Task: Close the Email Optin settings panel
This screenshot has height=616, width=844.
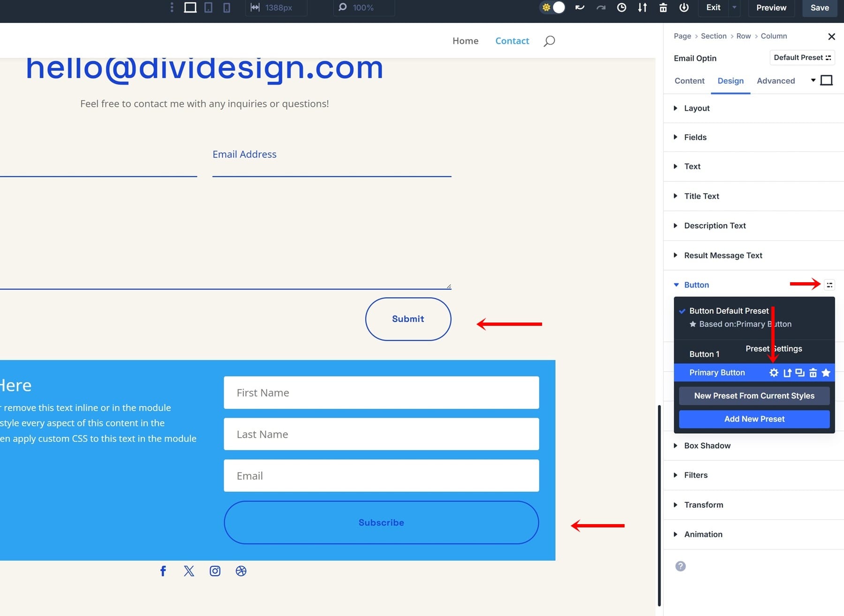Action: (x=831, y=37)
